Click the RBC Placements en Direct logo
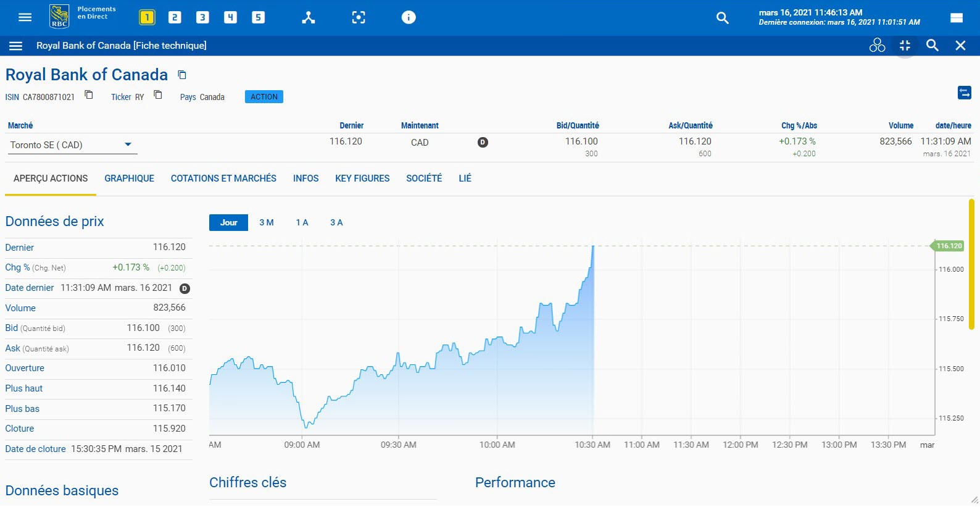 pyautogui.click(x=83, y=16)
